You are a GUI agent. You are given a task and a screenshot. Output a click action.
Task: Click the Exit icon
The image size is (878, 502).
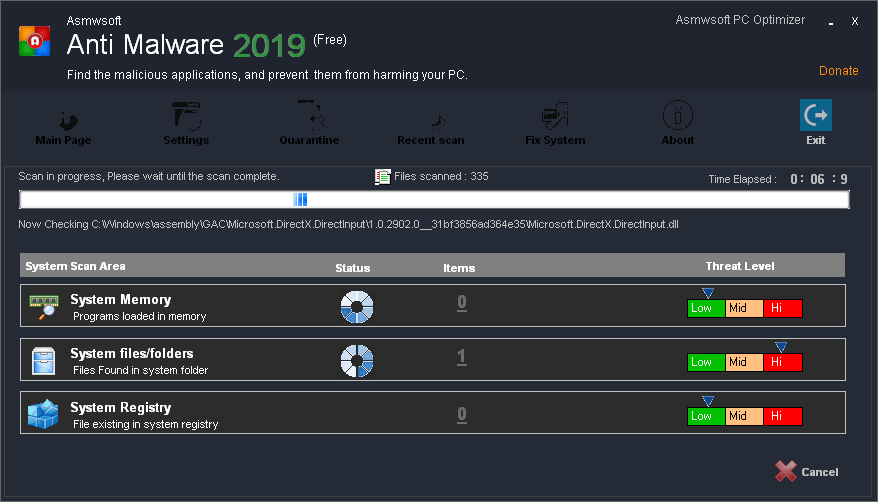coord(815,115)
